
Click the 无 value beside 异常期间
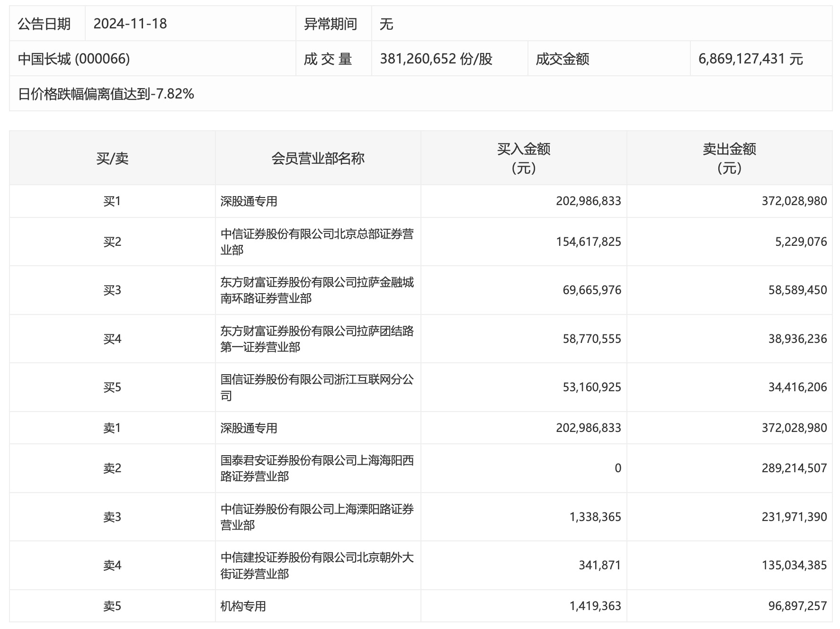click(x=386, y=24)
